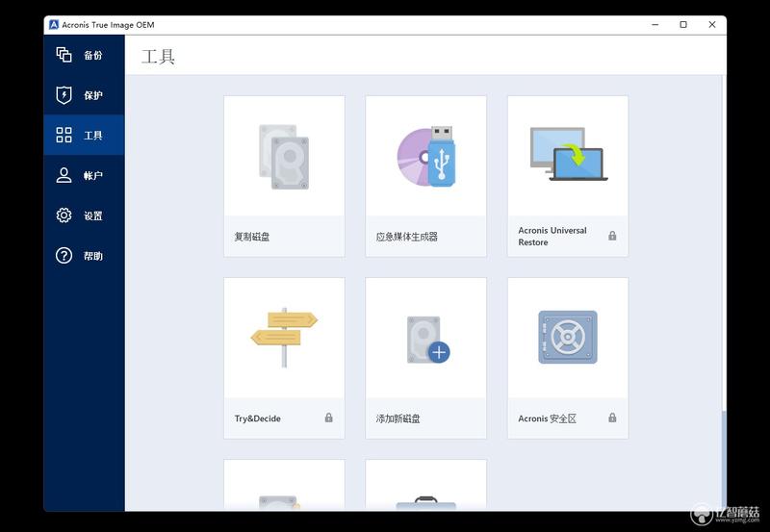Click the partially visible briefcase tool card
This screenshot has width=770, height=532.
425,486
